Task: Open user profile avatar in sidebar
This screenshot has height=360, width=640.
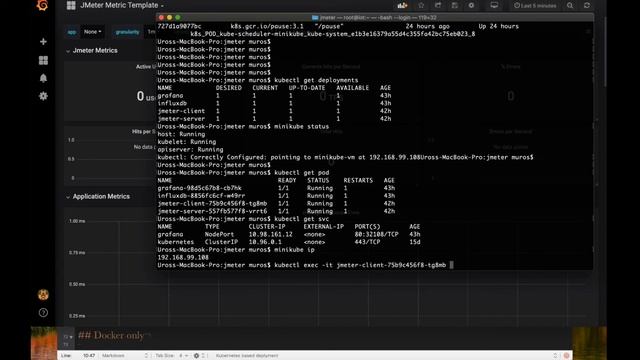Action: click(43, 294)
